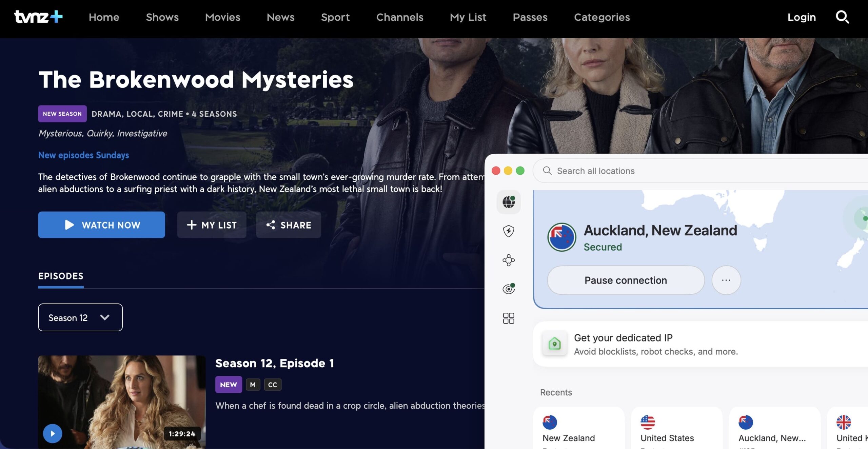Open the Season 12 Episode 1 thumbnail
This screenshot has width=868, height=449.
[122, 402]
